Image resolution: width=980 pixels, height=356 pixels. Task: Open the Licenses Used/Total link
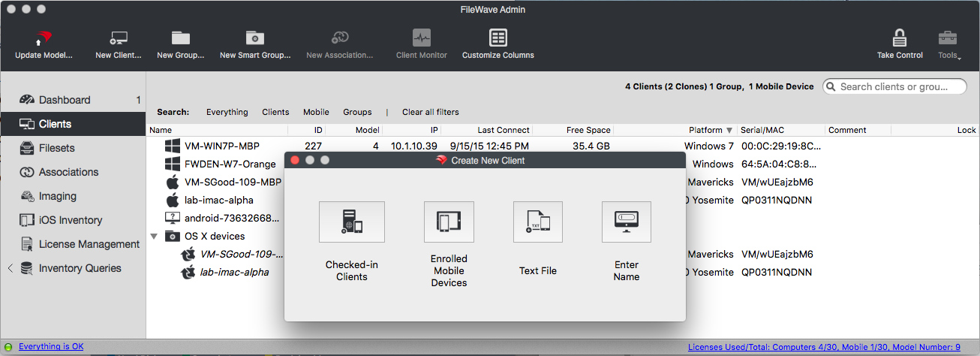click(x=824, y=347)
